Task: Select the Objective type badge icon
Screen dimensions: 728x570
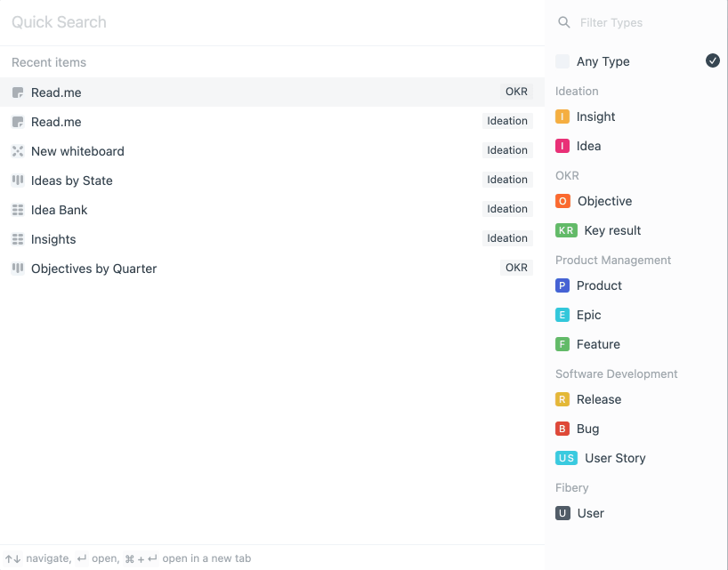Action: pos(562,201)
